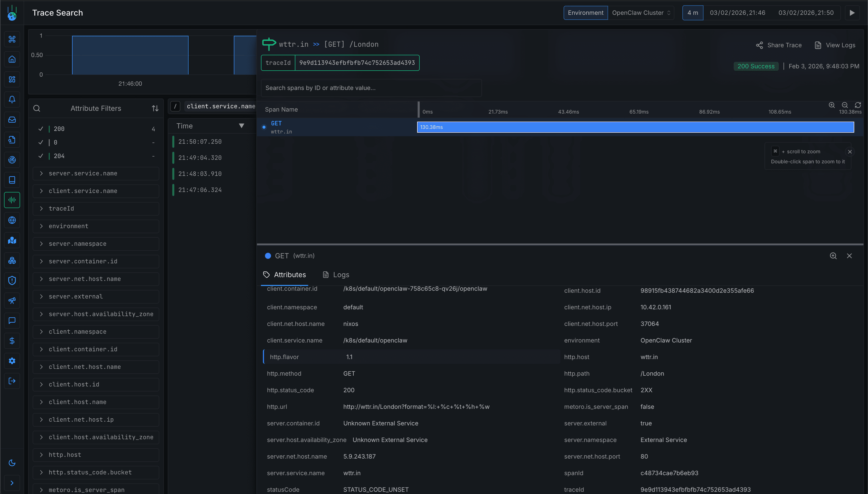Image resolution: width=868 pixels, height=494 pixels.
Task: Open the settings gear in the sidebar
Action: [12, 361]
